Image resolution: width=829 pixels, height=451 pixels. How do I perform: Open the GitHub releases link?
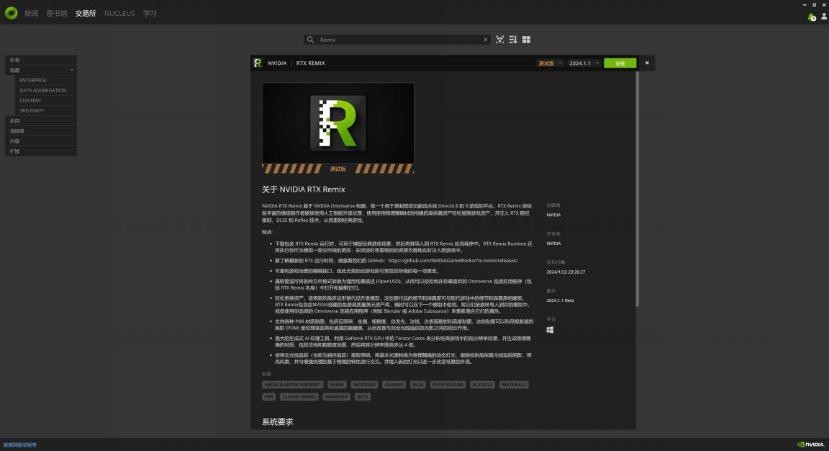pos(453,261)
